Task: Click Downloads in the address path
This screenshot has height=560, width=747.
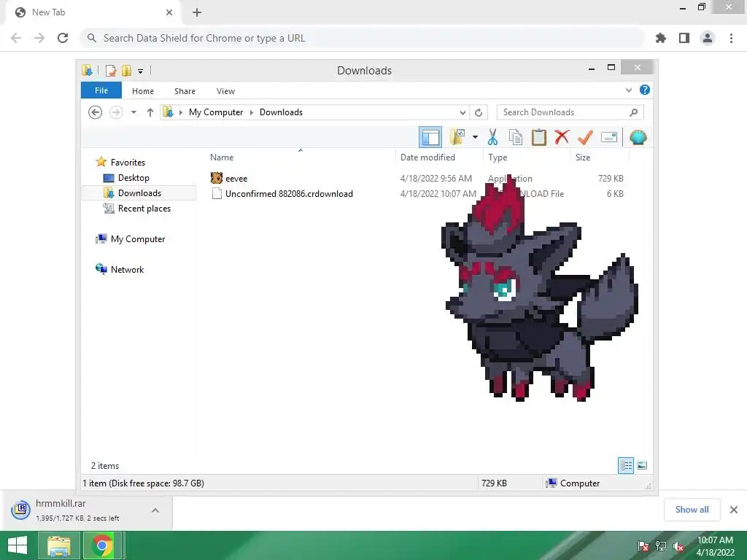Action: coord(281,112)
